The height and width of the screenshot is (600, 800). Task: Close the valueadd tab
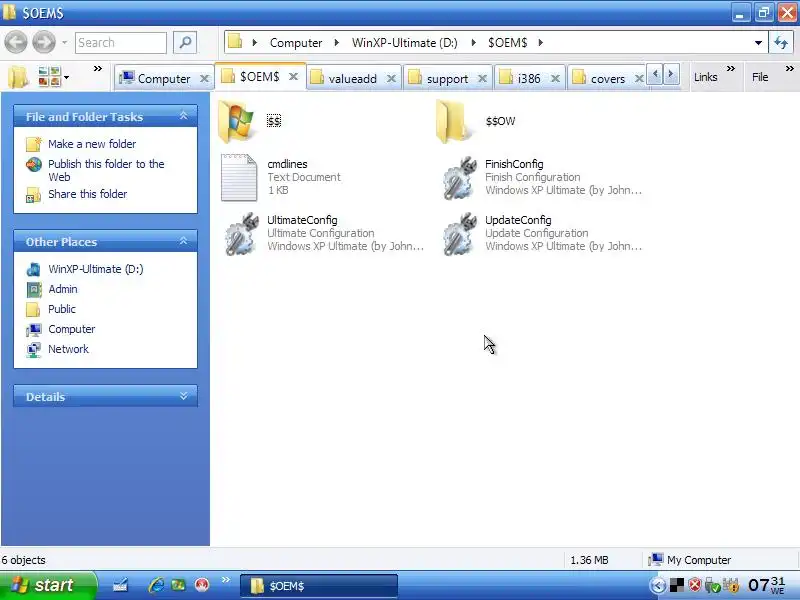tap(391, 79)
